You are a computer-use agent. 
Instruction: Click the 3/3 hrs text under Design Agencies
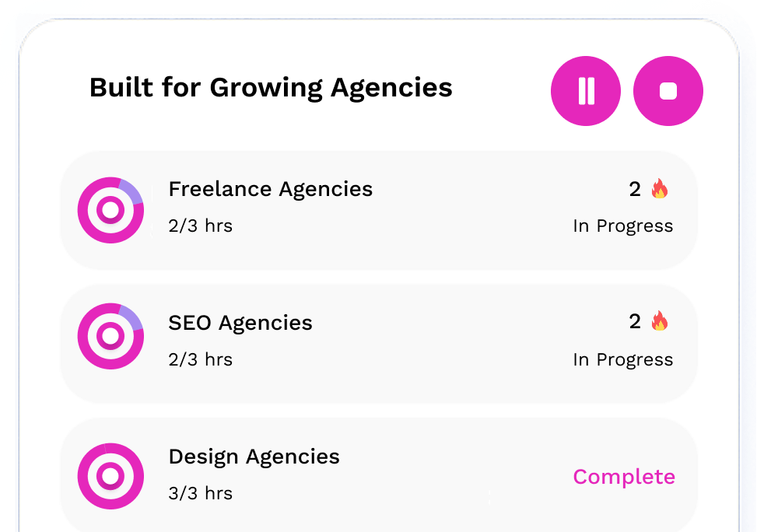tap(200, 494)
